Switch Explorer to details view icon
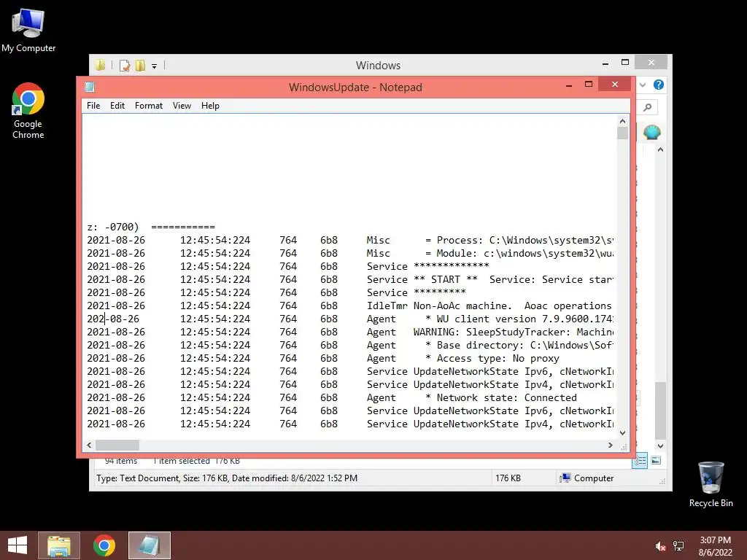747x560 pixels. tap(640, 461)
